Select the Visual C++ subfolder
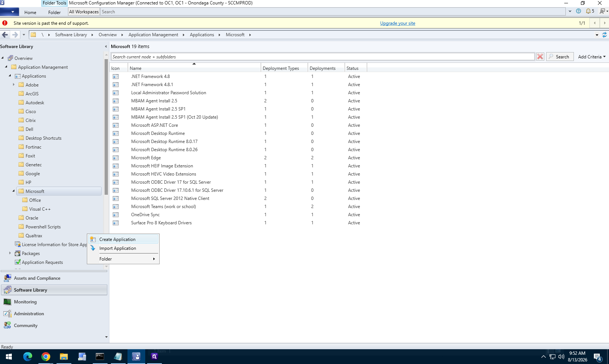The width and height of the screenshot is (609, 364). (40, 209)
